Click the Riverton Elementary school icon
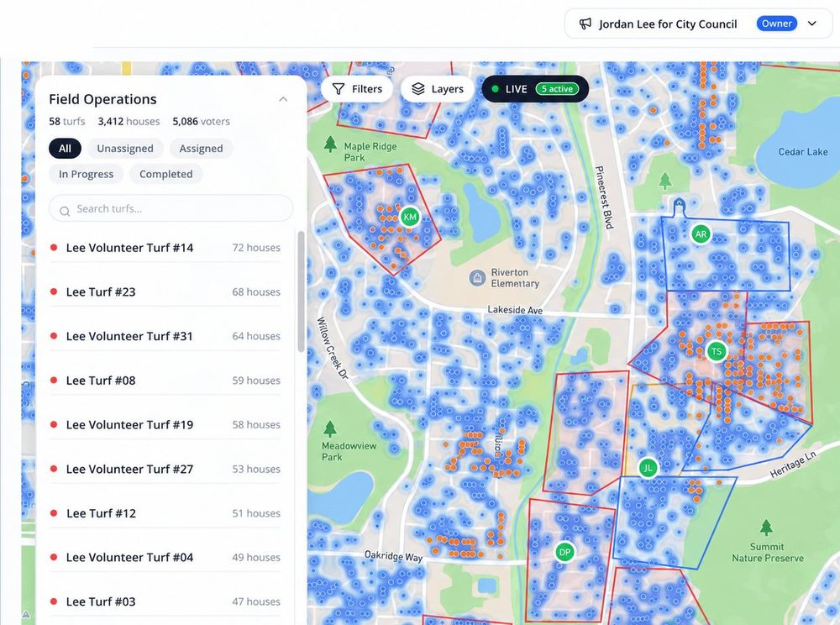 point(477,277)
